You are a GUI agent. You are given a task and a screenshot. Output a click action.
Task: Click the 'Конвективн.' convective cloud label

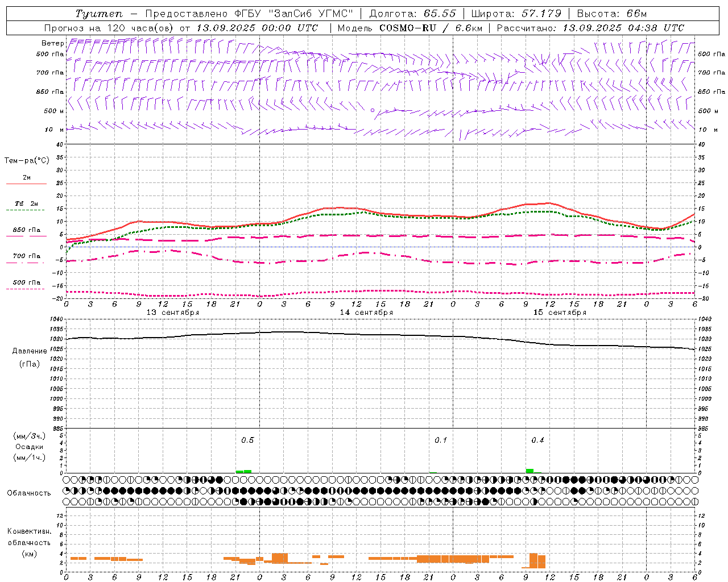[30, 531]
